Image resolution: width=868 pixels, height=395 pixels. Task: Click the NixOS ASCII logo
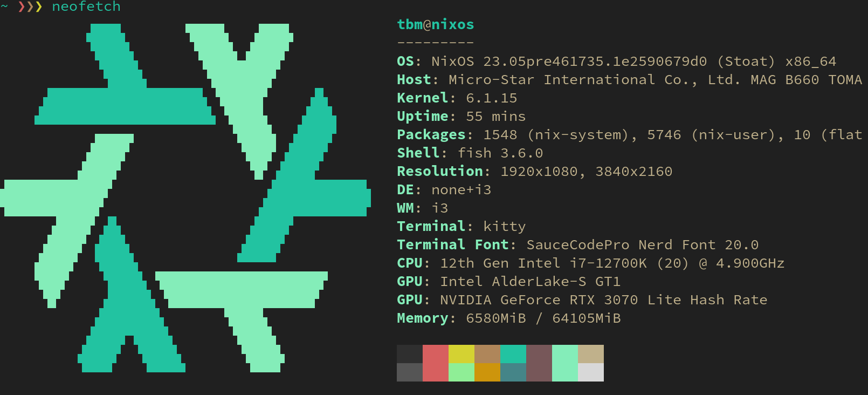[185, 198]
